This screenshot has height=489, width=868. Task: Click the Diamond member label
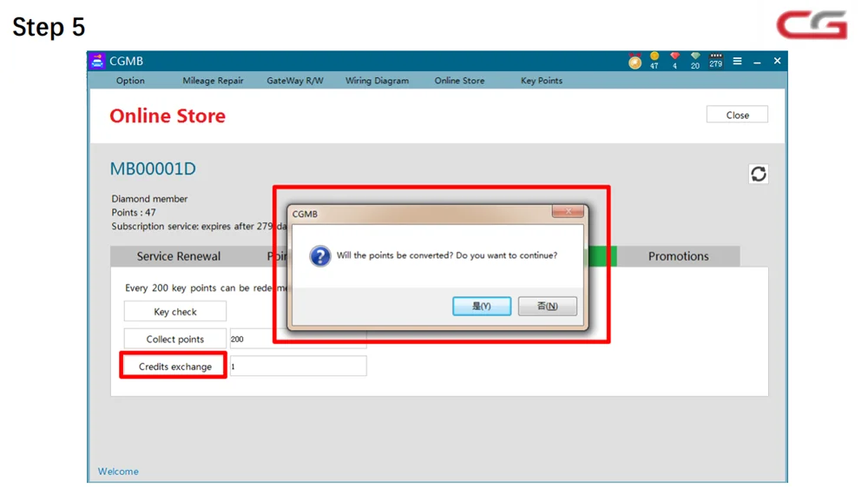[x=149, y=198]
